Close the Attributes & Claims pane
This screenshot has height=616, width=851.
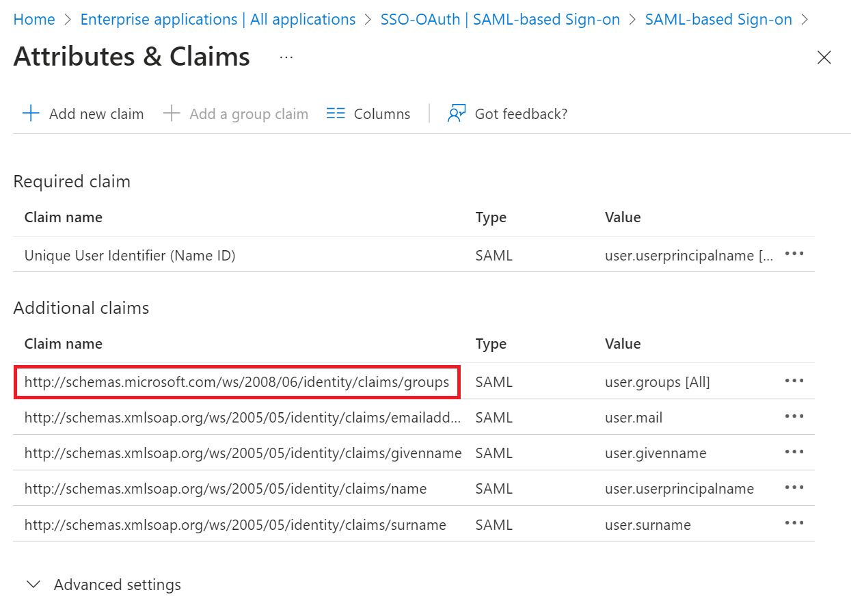(824, 57)
